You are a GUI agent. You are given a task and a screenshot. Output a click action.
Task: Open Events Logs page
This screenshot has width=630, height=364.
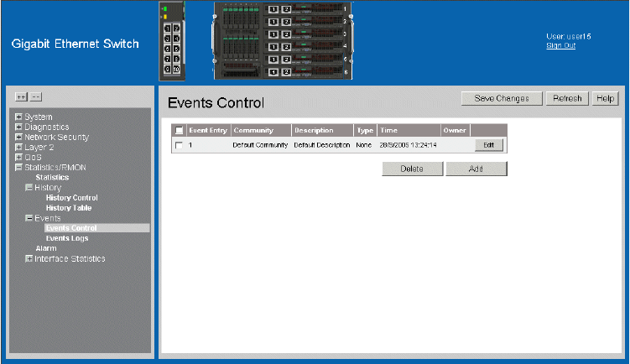click(67, 238)
